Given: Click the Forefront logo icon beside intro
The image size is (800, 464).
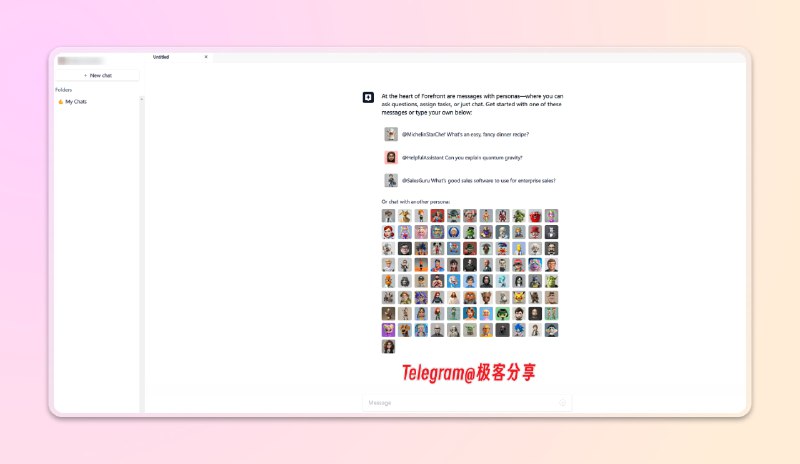Looking at the screenshot, I should point(368,97).
